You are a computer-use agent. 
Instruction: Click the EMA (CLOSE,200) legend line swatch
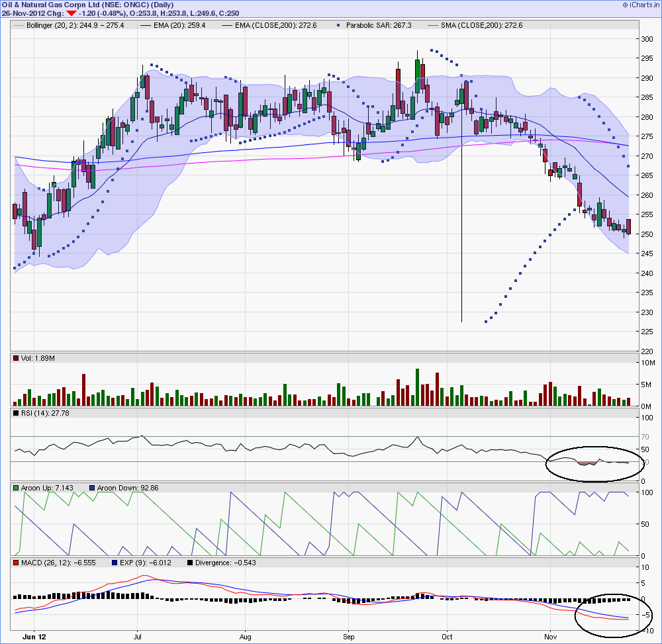[226, 26]
